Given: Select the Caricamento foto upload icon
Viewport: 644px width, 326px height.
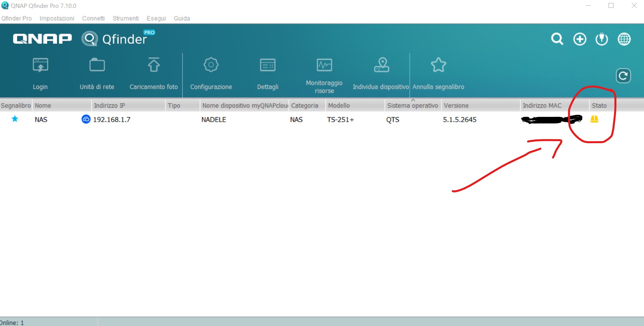Looking at the screenshot, I should click(153, 66).
